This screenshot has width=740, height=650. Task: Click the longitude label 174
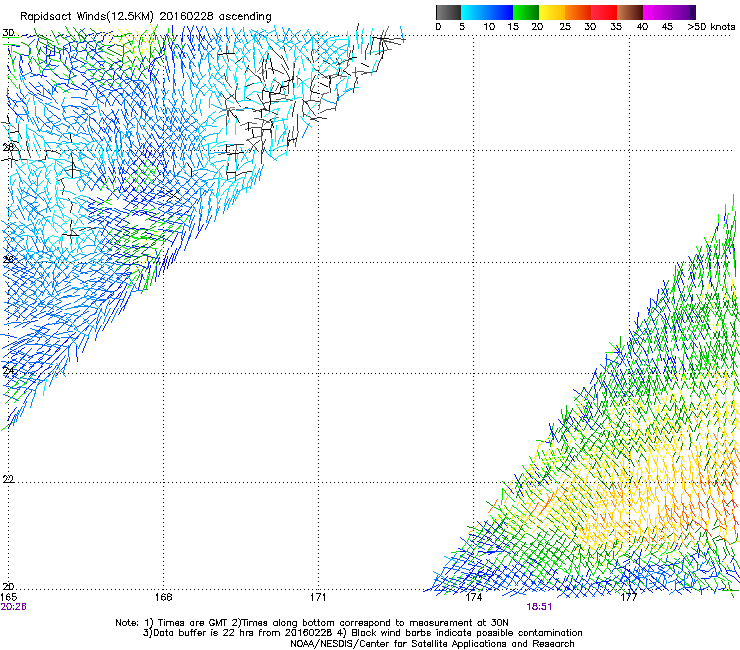(x=473, y=597)
